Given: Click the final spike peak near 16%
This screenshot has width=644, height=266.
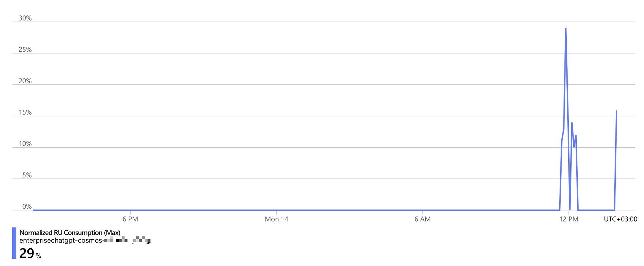Looking at the screenshot, I should tap(616, 111).
